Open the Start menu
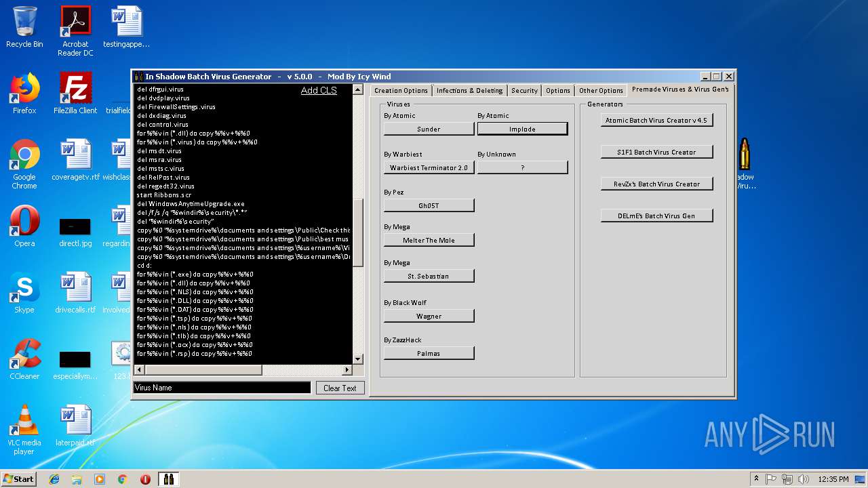The height and width of the screenshot is (488, 868). point(18,479)
